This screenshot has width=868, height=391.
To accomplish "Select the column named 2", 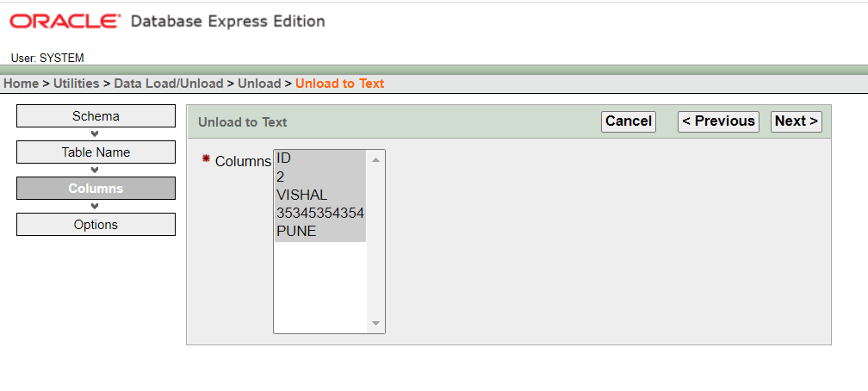I will point(319,177).
